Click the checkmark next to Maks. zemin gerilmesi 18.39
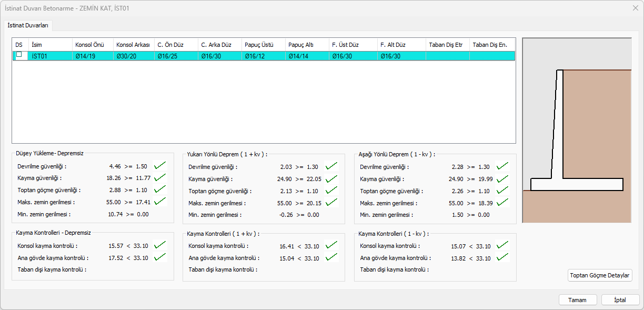The height and width of the screenshot is (310, 644). point(502,203)
